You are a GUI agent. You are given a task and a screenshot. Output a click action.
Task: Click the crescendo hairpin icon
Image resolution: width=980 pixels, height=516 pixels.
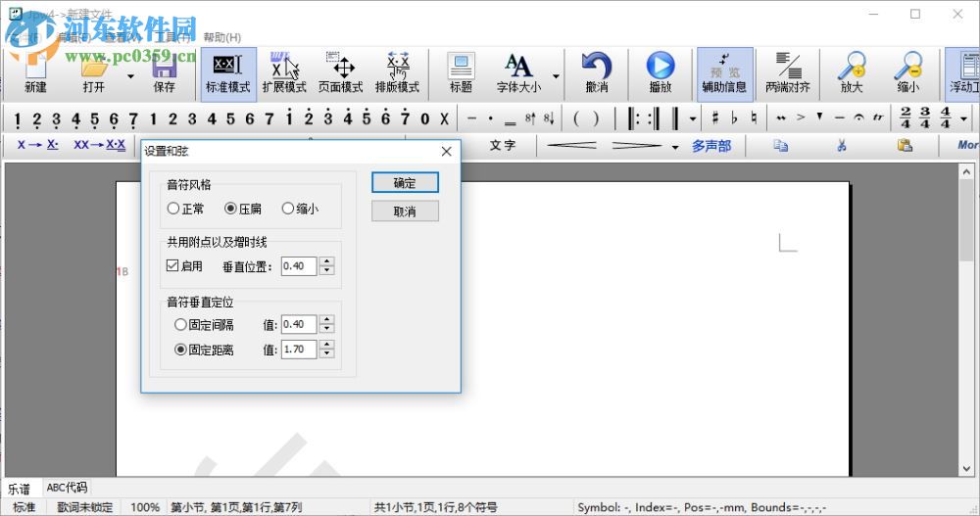click(x=571, y=146)
